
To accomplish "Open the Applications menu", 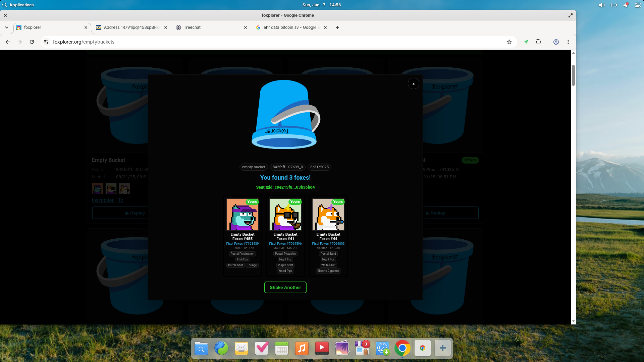I will pos(18,5).
